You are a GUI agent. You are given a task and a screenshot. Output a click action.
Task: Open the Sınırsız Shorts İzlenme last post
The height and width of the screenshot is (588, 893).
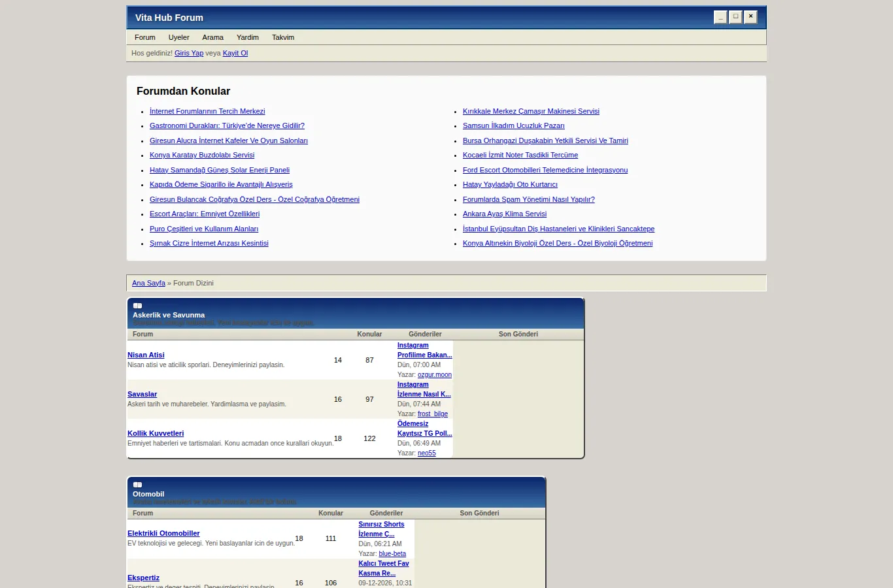pyautogui.click(x=381, y=529)
